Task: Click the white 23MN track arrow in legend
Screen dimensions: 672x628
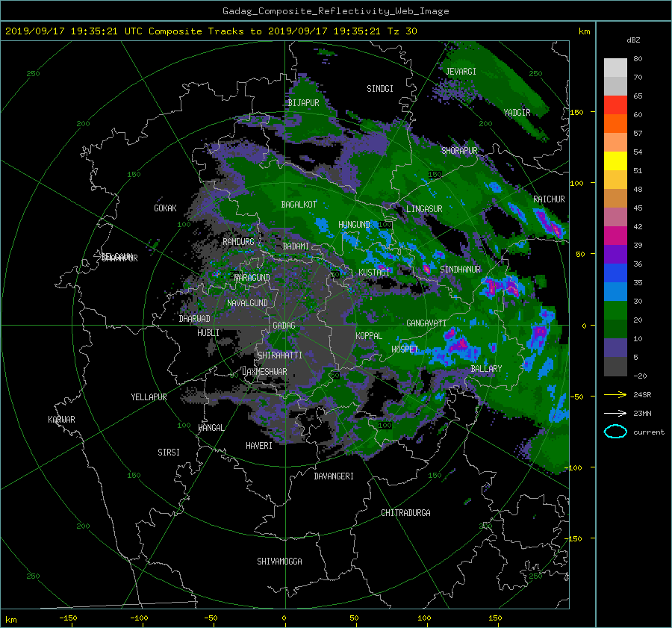Action: (615, 413)
